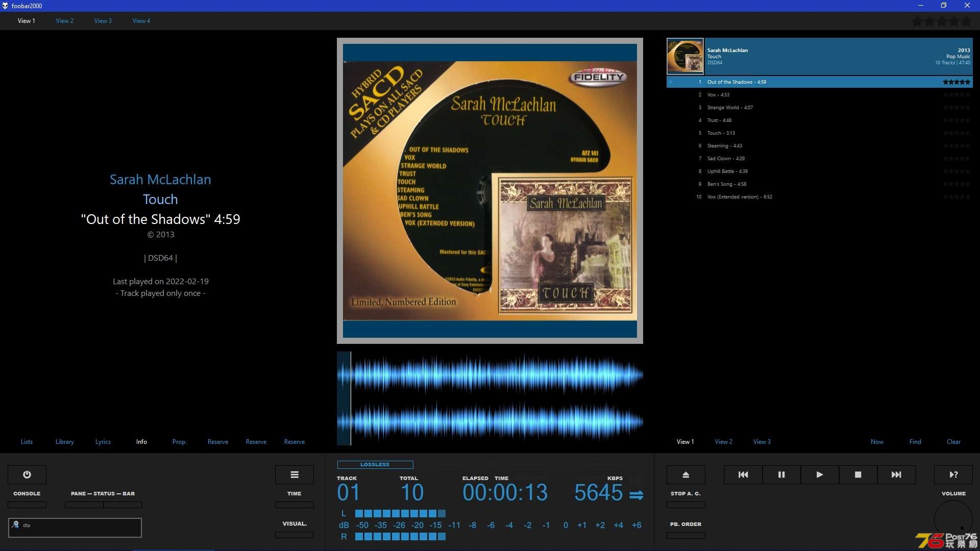Open the Lists tab
The width and height of the screenshot is (980, 551).
coord(27,442)
